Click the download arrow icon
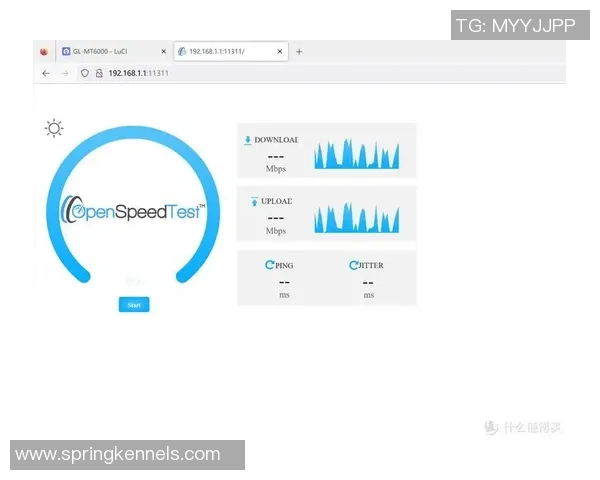The width and height of the screenshot is (600, 480). tap(248, 140)
